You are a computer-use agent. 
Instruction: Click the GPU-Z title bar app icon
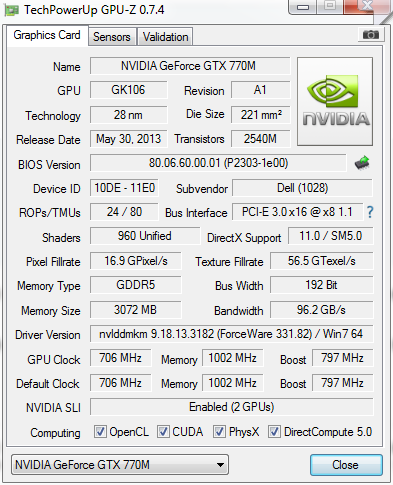pyautogui.click(x=11, y=10)
